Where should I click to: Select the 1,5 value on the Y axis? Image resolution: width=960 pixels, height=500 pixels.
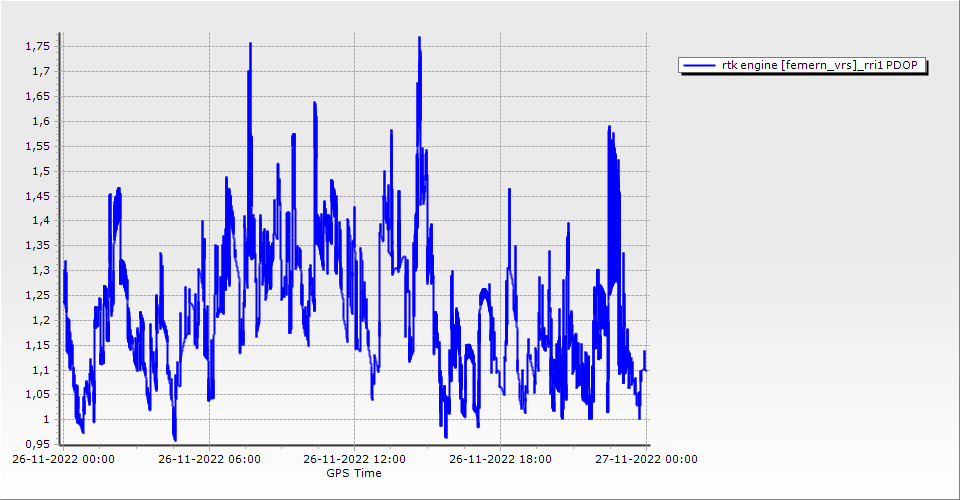(x=43, y=171)
